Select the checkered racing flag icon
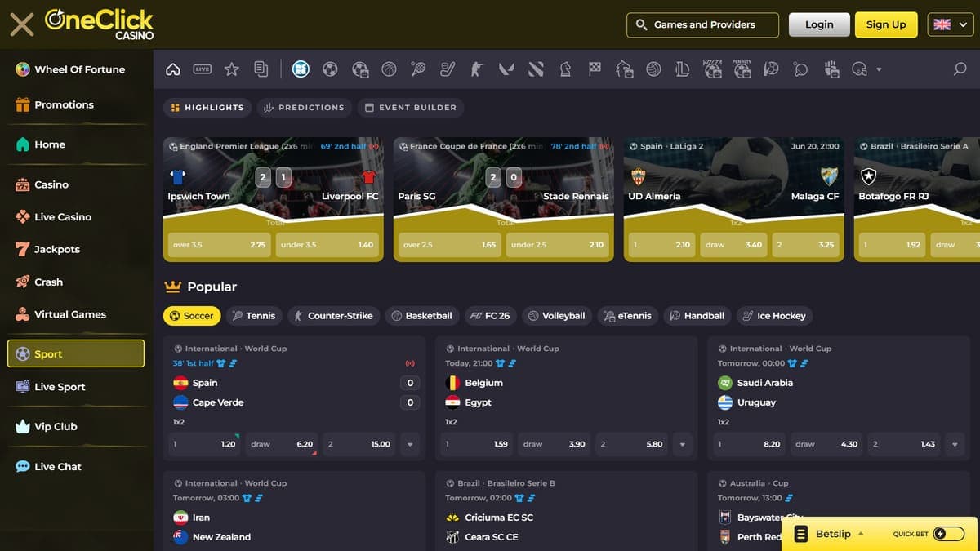The width and height of the screenshot is (980, 551). click(595, 69)
